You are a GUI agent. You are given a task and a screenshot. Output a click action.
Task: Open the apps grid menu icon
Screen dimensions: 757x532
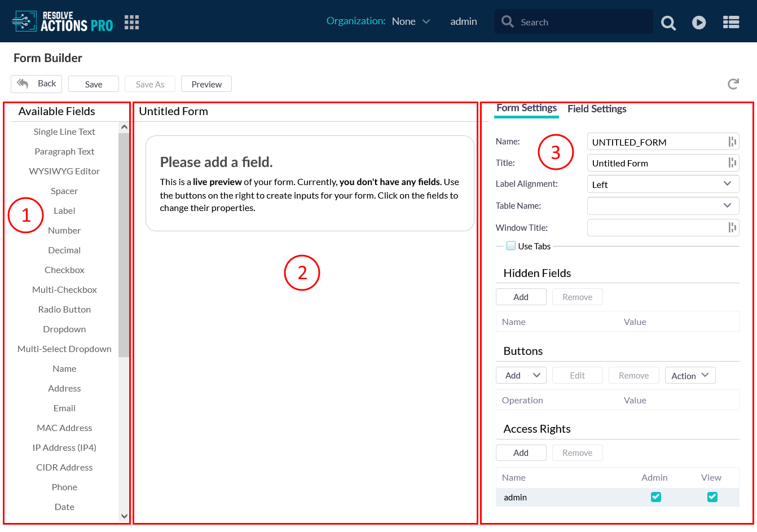point(131,22)
